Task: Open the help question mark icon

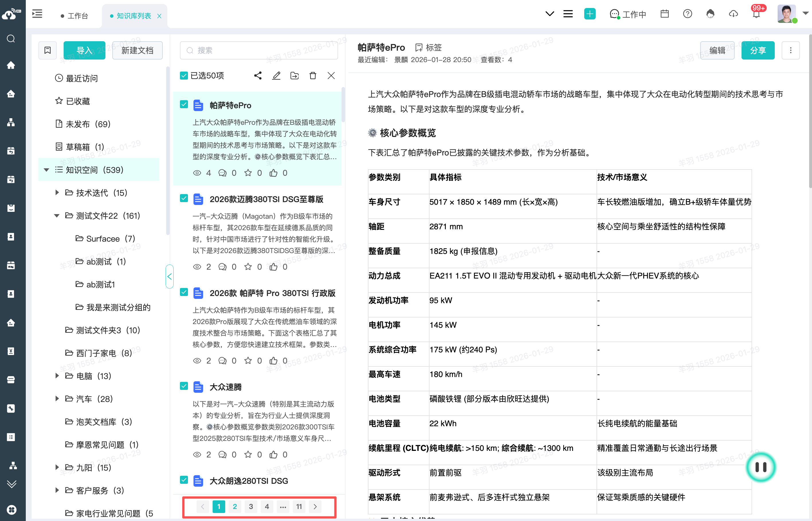Action: coord(687,14)
